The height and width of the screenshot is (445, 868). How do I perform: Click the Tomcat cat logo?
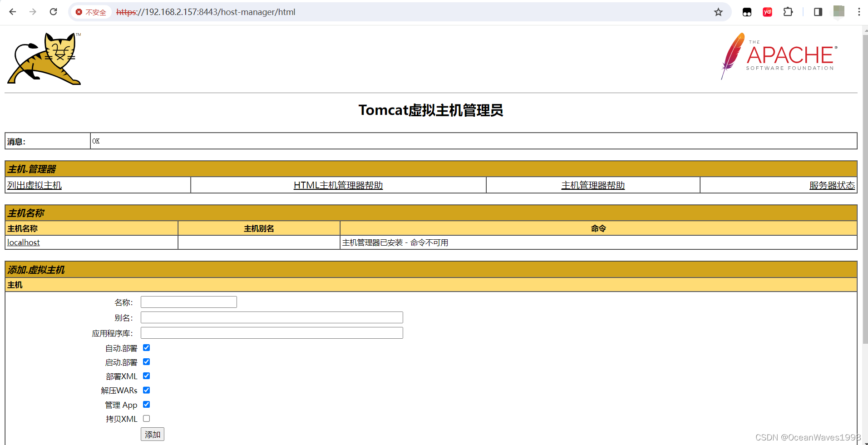44,59
